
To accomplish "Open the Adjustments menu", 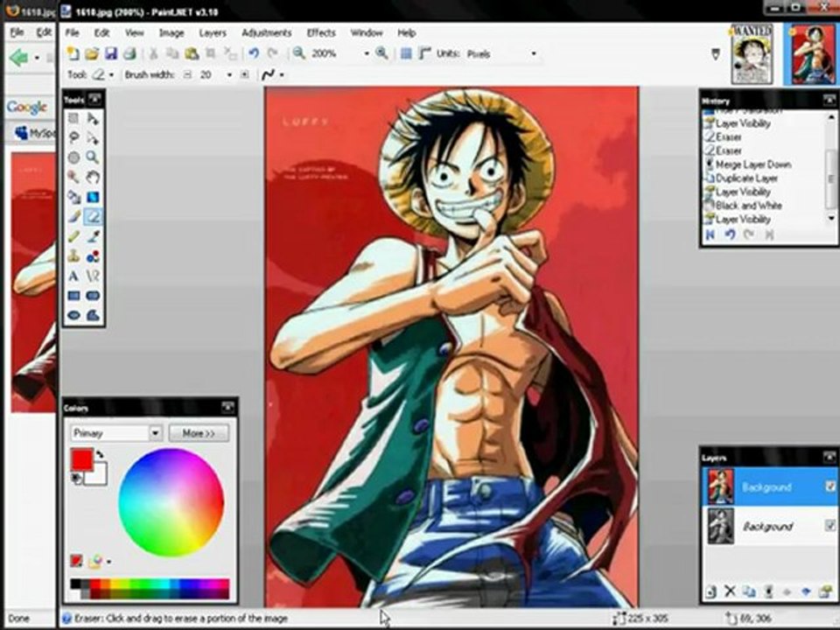I will (266, 32).
